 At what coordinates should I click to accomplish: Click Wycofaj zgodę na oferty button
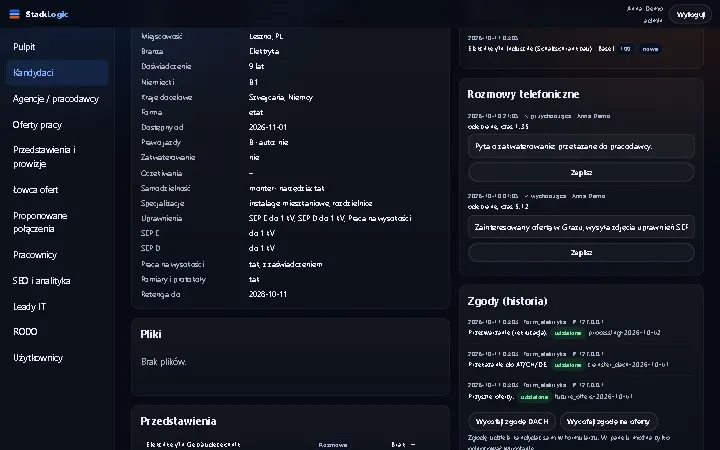(608, 422)
